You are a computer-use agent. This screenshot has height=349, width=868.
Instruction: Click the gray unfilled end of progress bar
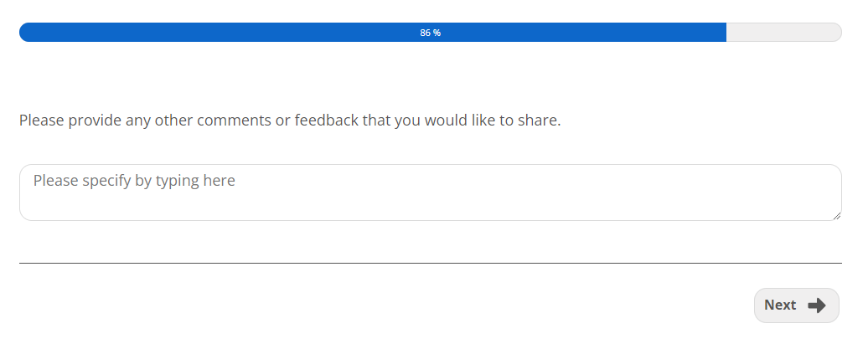tap(783, 33)
